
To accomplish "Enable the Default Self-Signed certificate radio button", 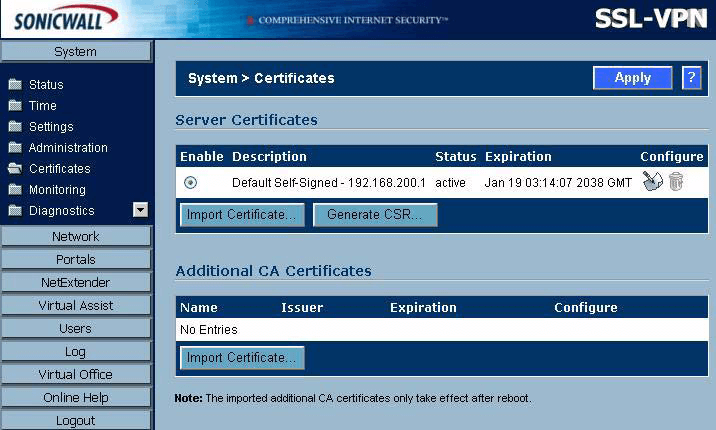I will (190, 183).
